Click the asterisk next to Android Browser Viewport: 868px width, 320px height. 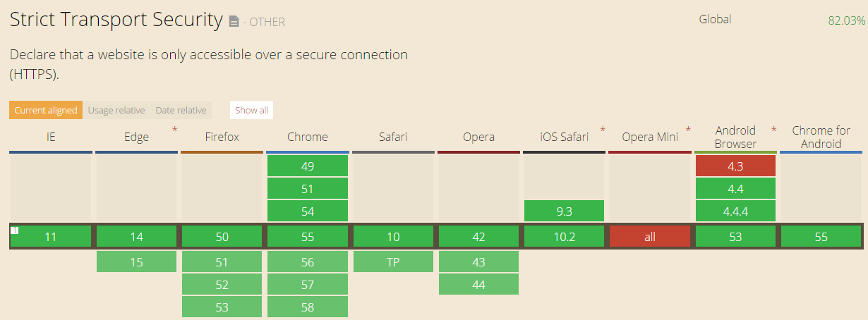(773, 130)
